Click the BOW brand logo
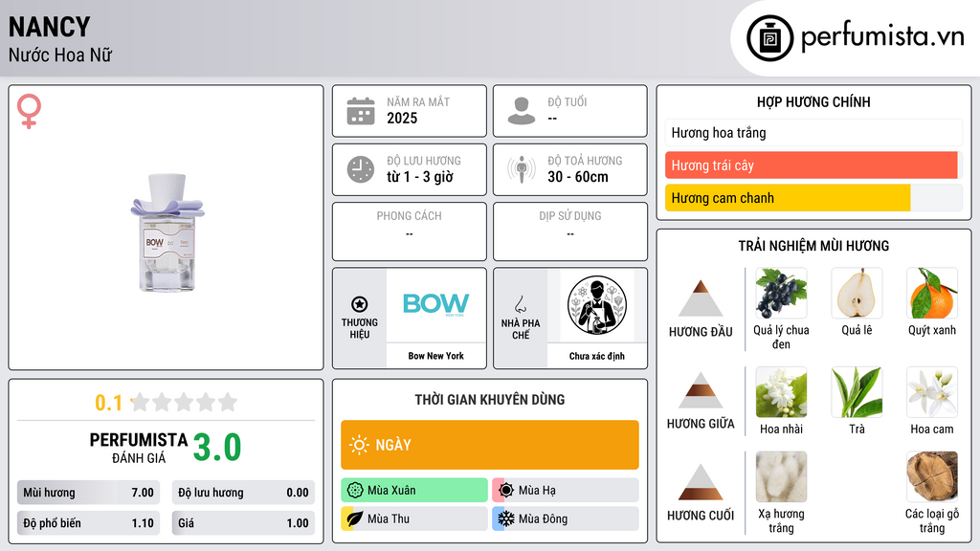The image size is (980, 551). point(435,304)
